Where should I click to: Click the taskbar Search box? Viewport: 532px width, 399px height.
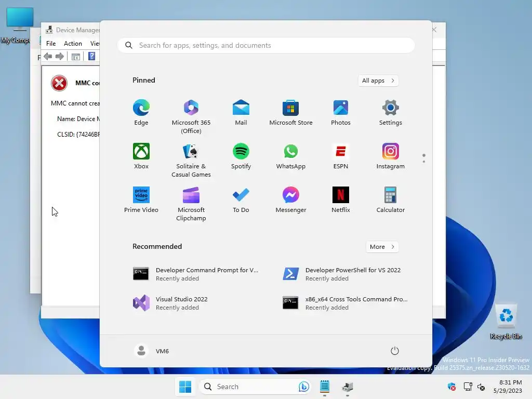coord(255,387)
